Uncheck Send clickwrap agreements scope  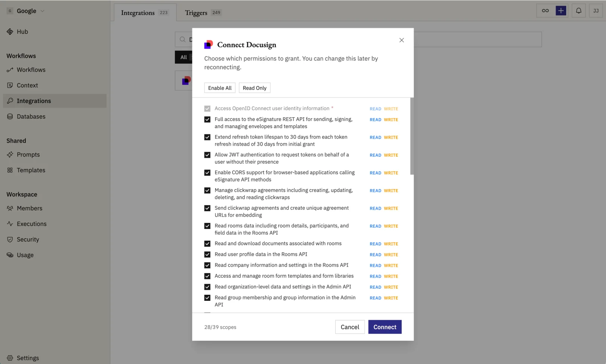(207, 208)
